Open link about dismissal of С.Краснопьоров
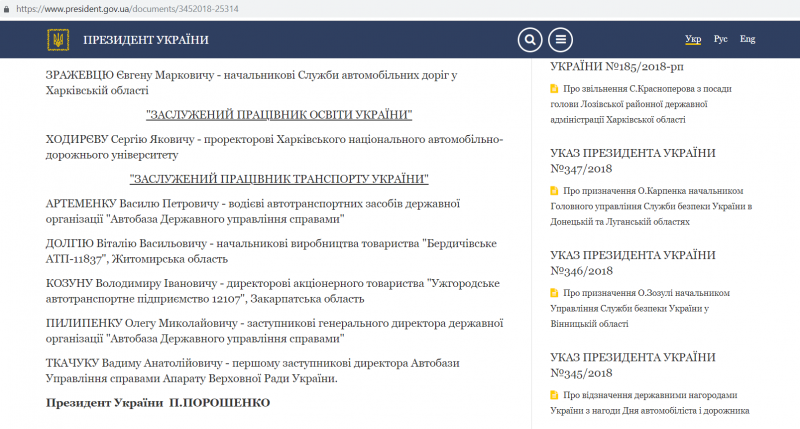Viewport: 800px width, 429px height. click(x=641, y=104)
